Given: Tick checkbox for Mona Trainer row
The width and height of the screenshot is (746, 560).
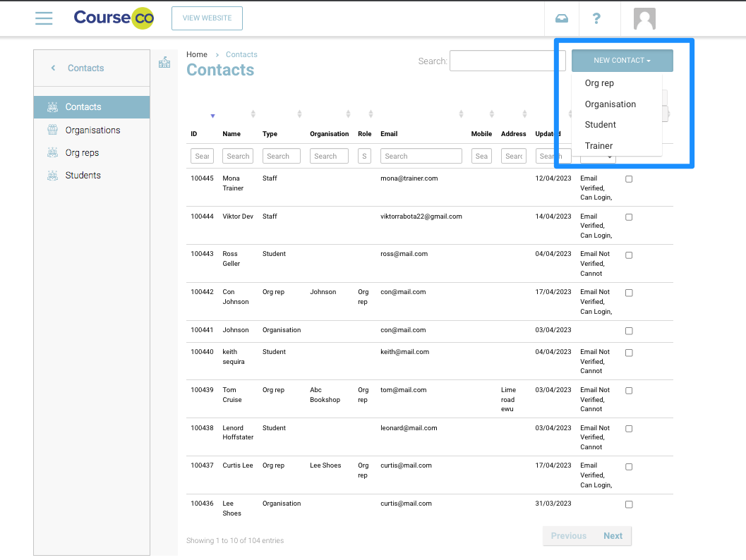Looking at the screenshot, I should [x=629, y=179].
